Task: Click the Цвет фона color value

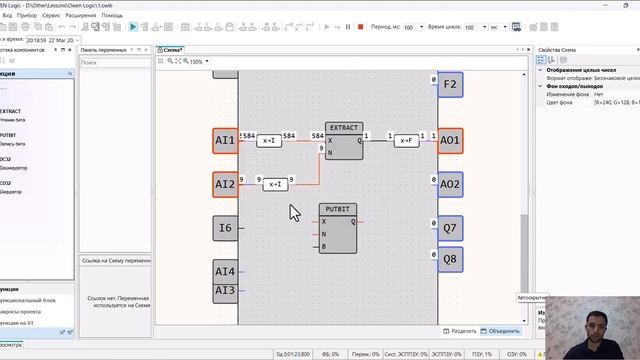Action: (616, 102)
